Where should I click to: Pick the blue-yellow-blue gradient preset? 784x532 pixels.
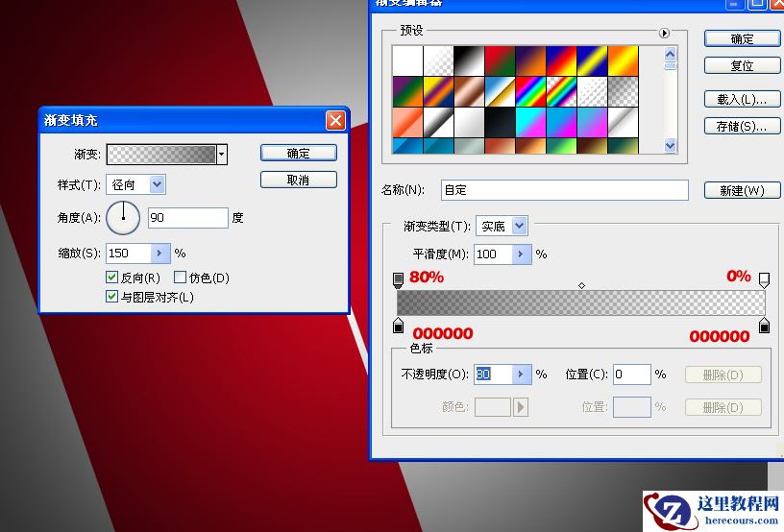(x=592, y=60)
